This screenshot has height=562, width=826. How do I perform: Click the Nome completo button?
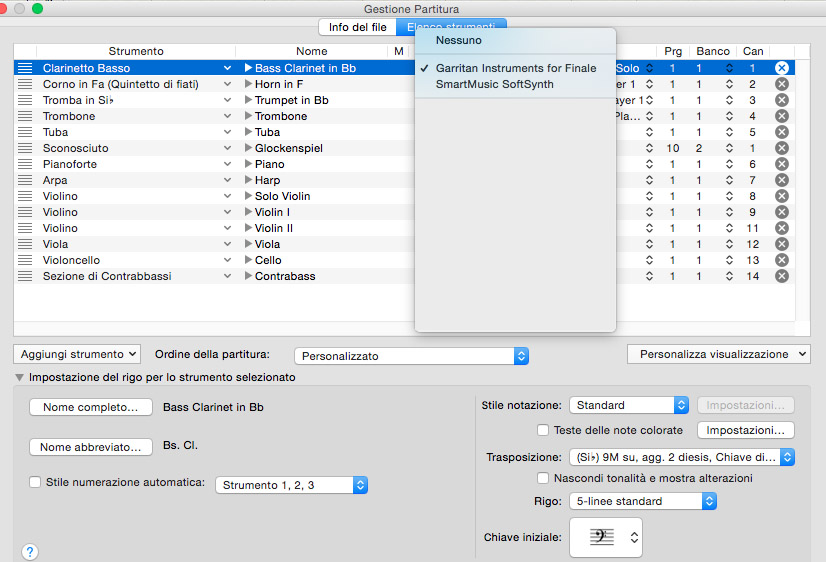coord(91,407)
